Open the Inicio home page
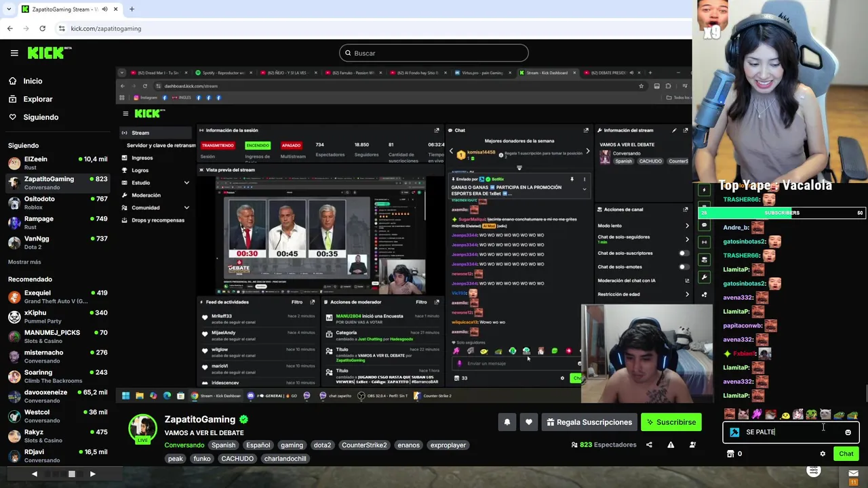868x488 pixels. click(33, 81)
